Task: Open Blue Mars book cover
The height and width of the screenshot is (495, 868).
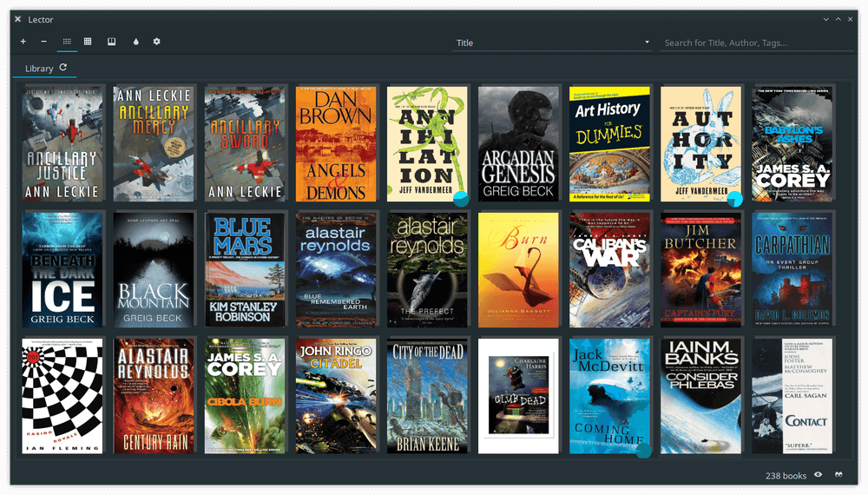Action: pos(245,270)
